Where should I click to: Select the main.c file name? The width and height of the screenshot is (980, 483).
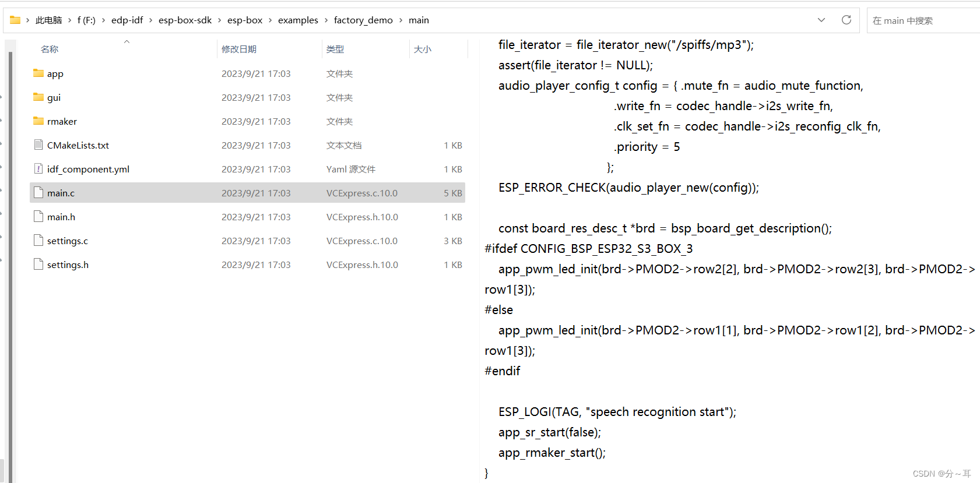tap(61, 193)
